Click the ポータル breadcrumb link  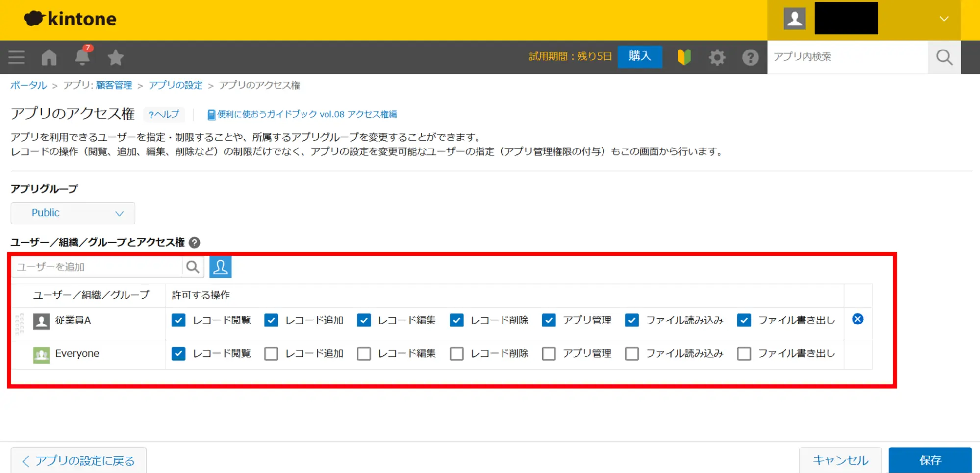coord(28,85)
